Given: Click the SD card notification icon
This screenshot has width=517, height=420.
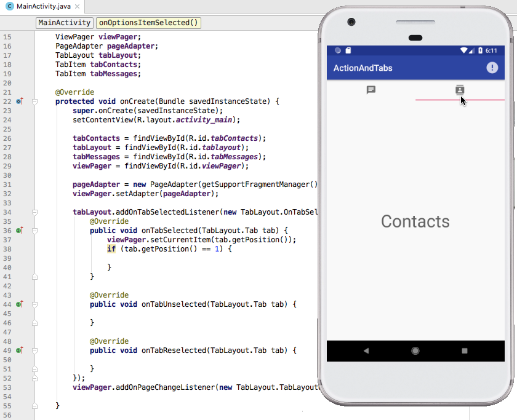Looking at the screenshot, I should pyautogui.click(x=348, y=50).
